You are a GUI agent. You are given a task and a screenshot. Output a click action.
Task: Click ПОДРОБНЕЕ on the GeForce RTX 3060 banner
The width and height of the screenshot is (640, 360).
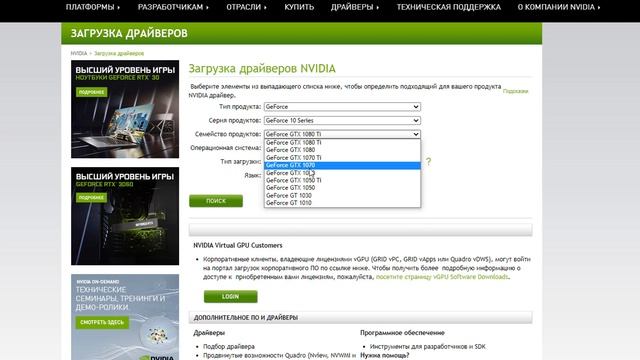pyautogui.click(x=91, y=198)
